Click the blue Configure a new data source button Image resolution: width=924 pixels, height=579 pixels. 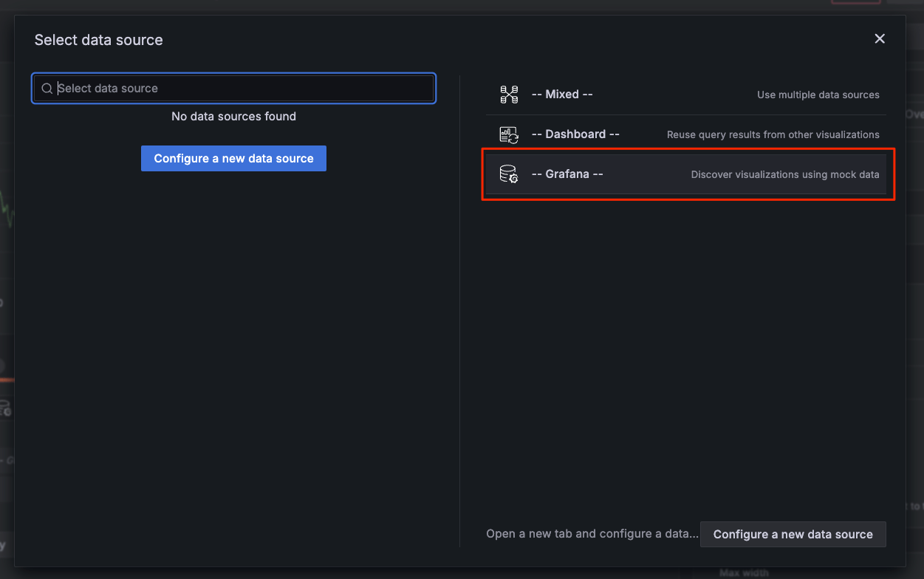click(x=233, y=158)
